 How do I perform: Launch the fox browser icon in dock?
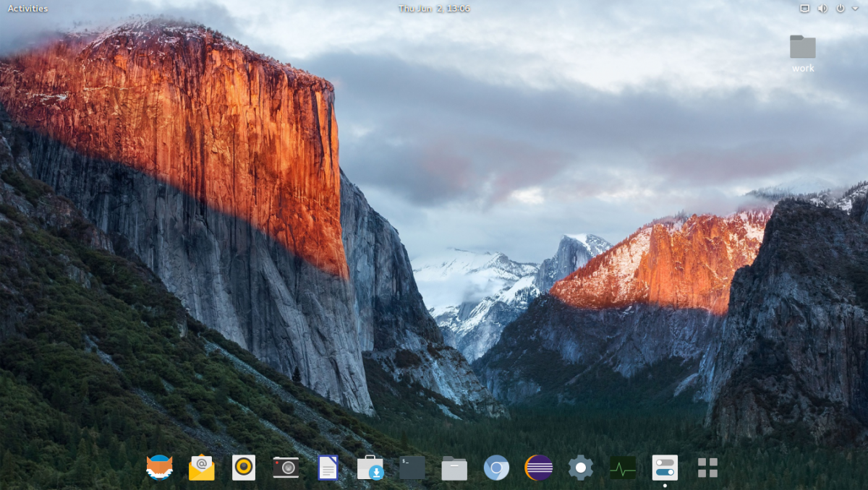tap(160, 468)
